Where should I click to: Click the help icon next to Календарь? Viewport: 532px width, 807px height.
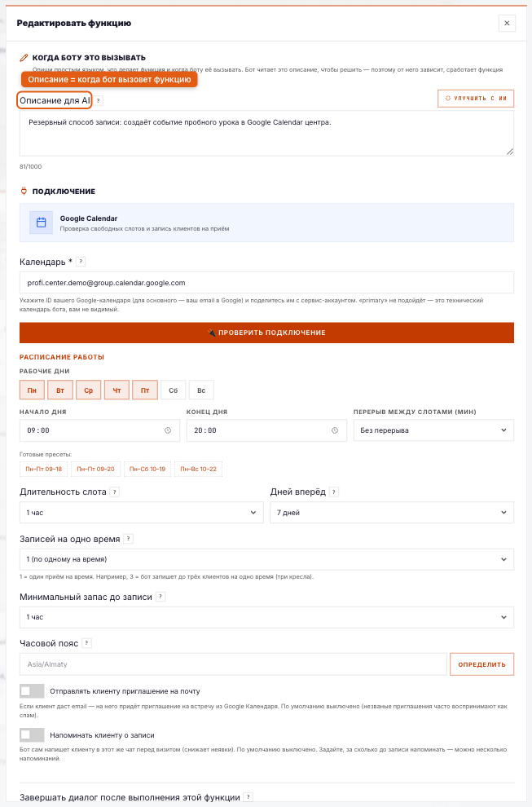[81, 262]
